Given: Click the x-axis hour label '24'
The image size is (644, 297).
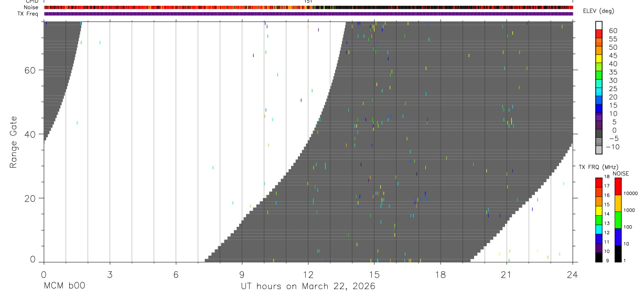Looking at the screenshot, I should (572, 274).
